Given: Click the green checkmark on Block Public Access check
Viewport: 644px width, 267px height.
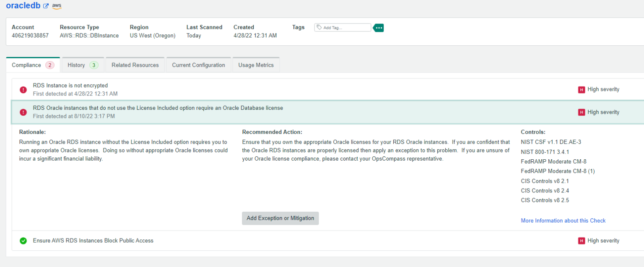Looking at the screenshot, I should pos(23,241).
